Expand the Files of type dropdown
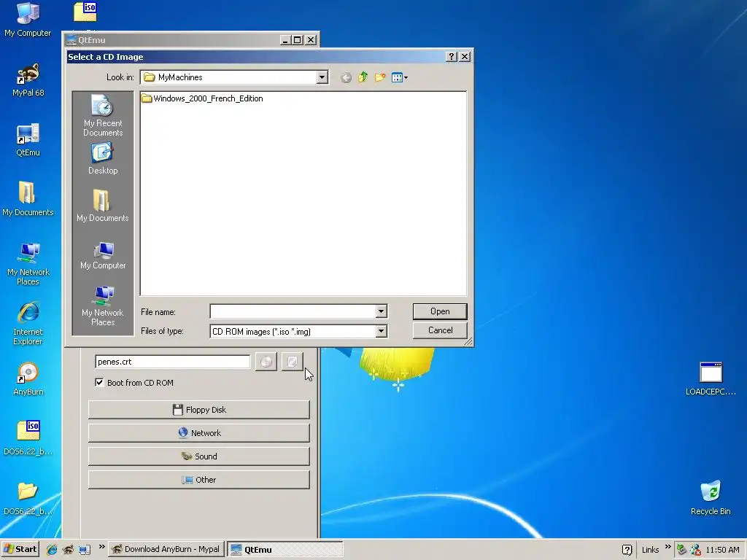This screenshot has height=560, width=747. click(381, 332)
